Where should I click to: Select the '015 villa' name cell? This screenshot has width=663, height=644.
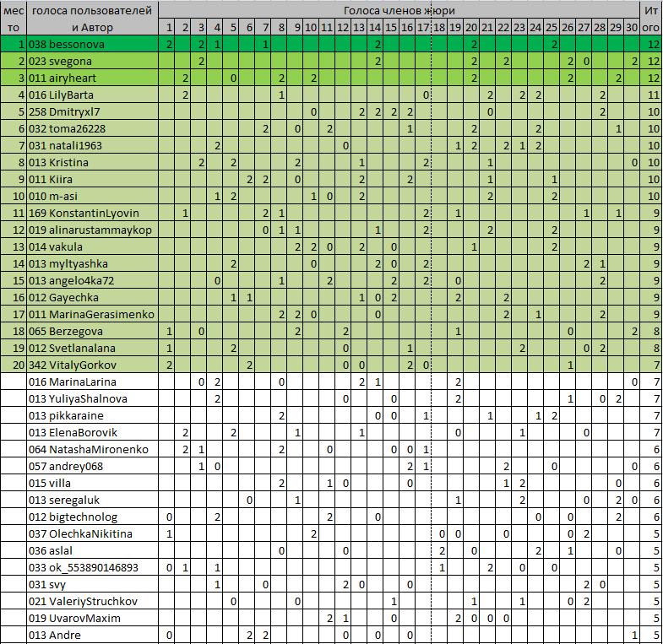[x=92, y=484]
